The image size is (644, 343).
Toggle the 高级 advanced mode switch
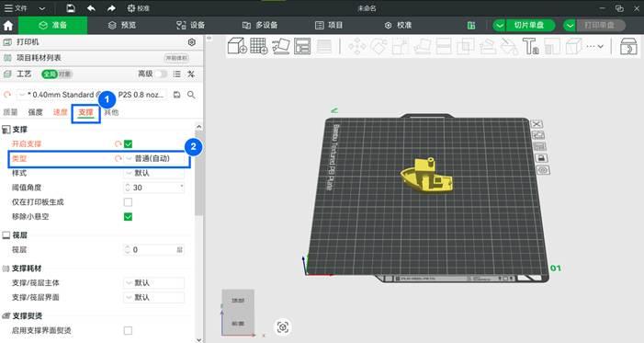[161, 74]
